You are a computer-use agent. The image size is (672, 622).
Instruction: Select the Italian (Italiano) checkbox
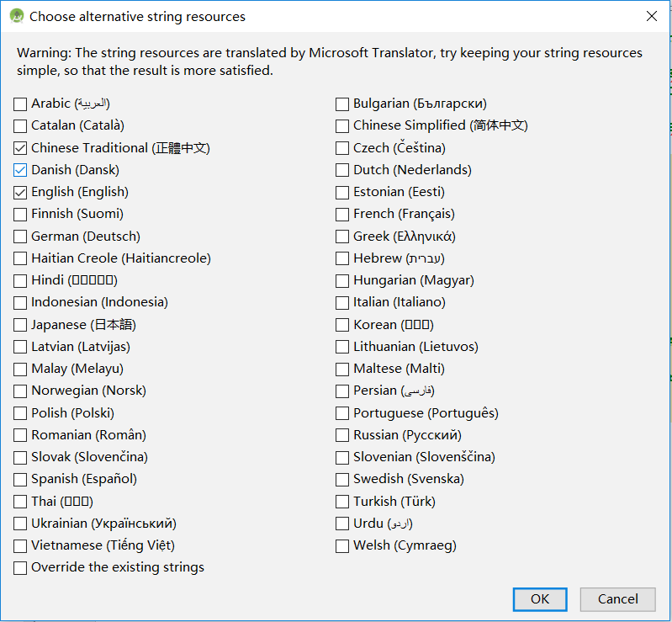click(342, 303)
